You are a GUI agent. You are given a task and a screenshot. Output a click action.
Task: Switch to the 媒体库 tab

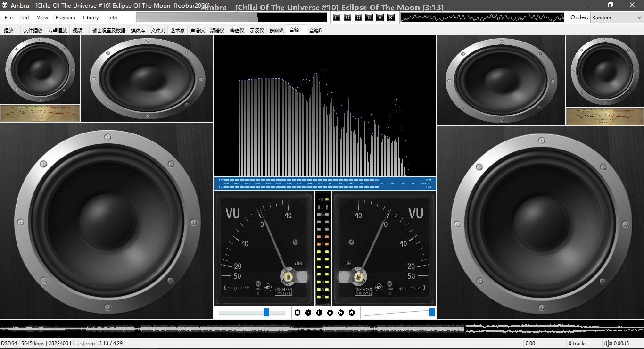coord(138,30)
